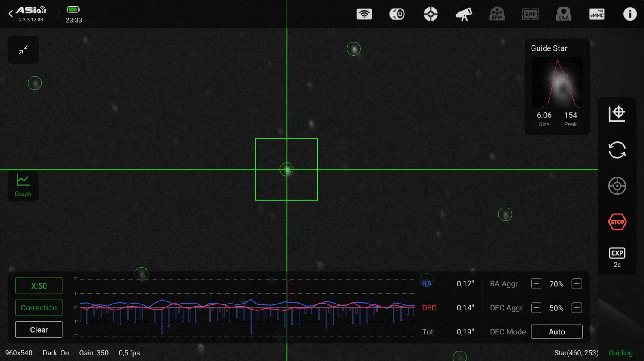
Task: Decrease DEC aggressiveness with minus button
Action: [536, 308]
